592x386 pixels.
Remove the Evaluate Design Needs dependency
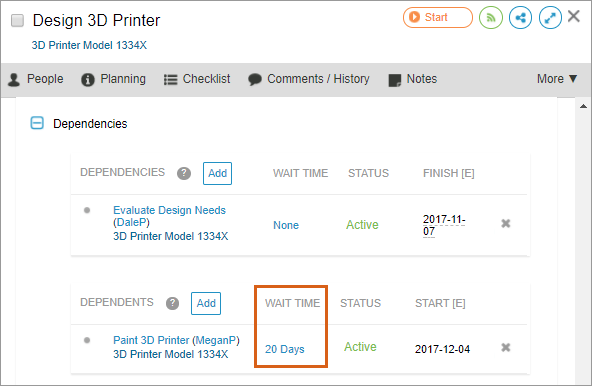click(506, 224)
